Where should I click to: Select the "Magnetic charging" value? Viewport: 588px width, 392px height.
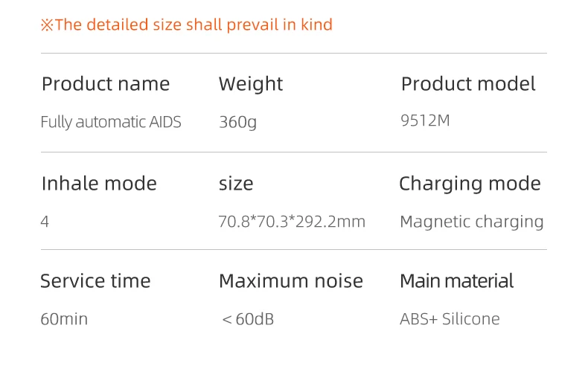(472, 222)
